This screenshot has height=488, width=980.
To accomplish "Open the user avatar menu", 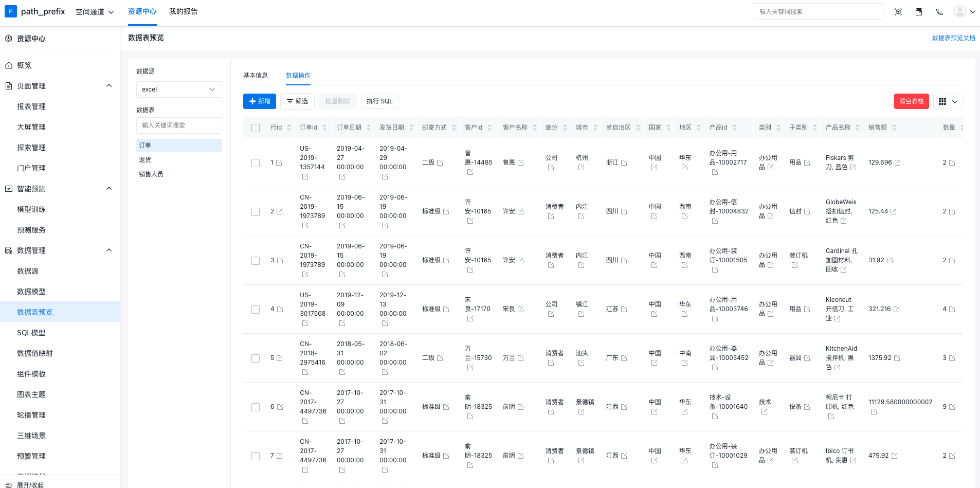I will (965, 11).
